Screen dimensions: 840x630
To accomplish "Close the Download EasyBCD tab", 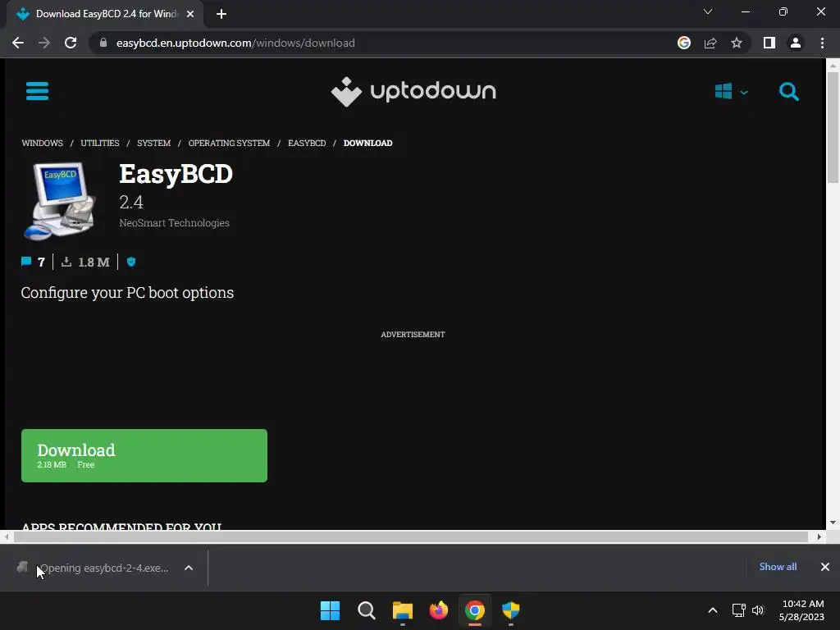I will tap(190, 14).
